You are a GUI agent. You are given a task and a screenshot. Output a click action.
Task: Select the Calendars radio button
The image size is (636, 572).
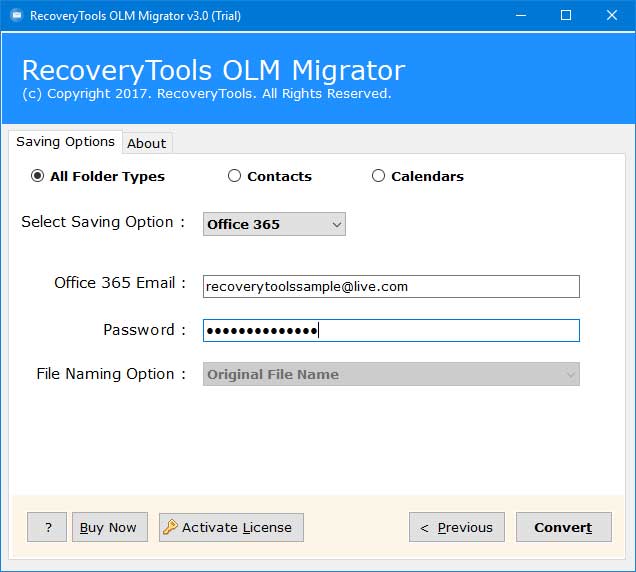click(378, 176)
